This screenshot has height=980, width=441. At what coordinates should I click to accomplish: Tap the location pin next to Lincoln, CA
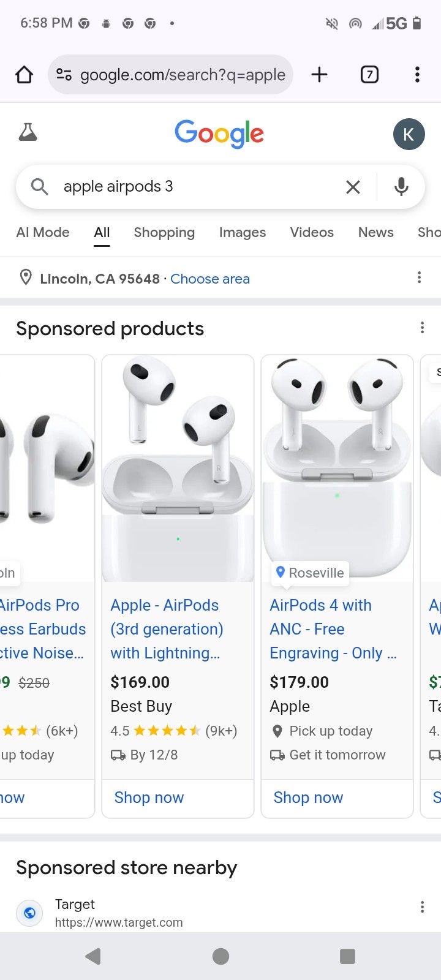(26, 277)
